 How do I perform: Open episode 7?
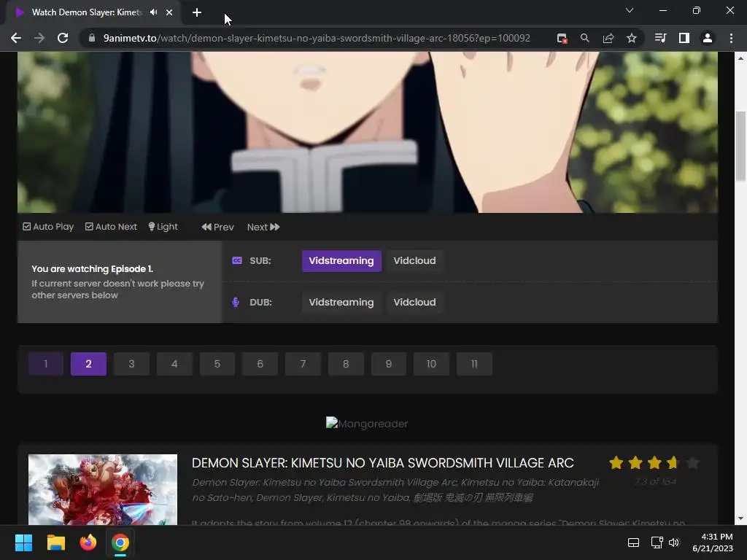coord(303,365)
